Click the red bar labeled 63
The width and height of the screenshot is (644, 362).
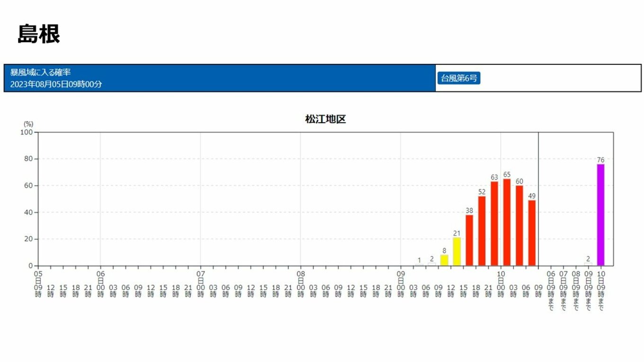[494, 223]
